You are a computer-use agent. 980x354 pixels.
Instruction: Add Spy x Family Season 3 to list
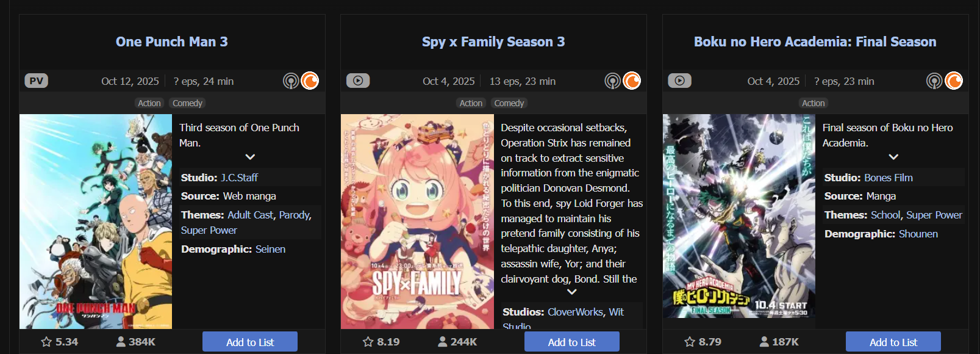tap(571, 342)
